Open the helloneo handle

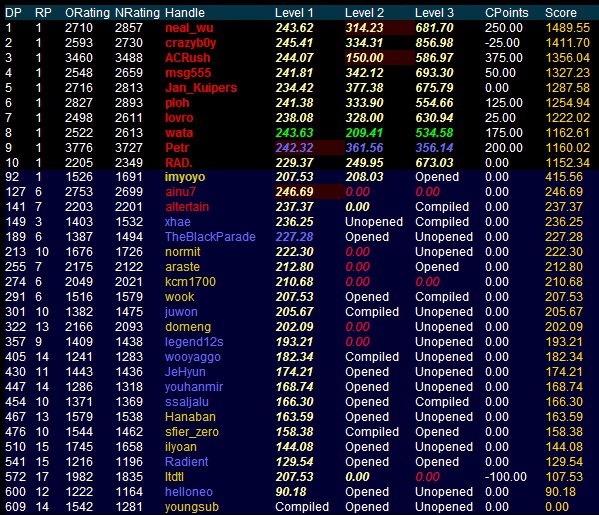pos(189,492)
